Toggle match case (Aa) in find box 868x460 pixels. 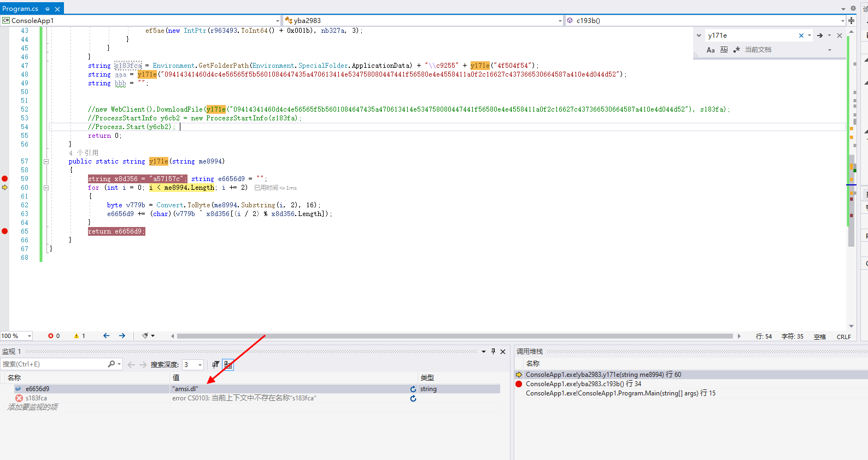point(711,50)
